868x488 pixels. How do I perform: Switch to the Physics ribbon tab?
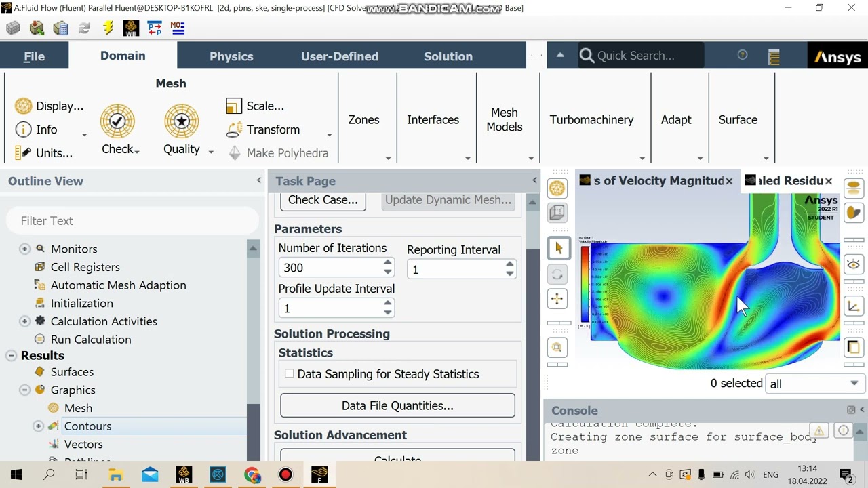(231, 56)
